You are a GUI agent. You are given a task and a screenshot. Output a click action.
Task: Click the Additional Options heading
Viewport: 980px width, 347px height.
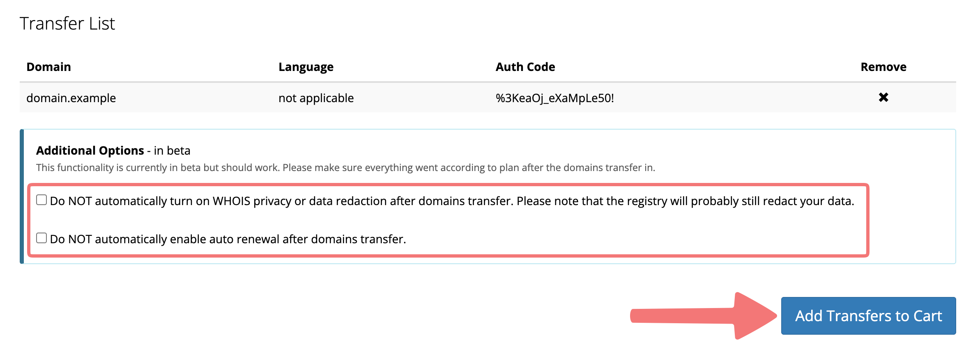(x=90, y=151)
